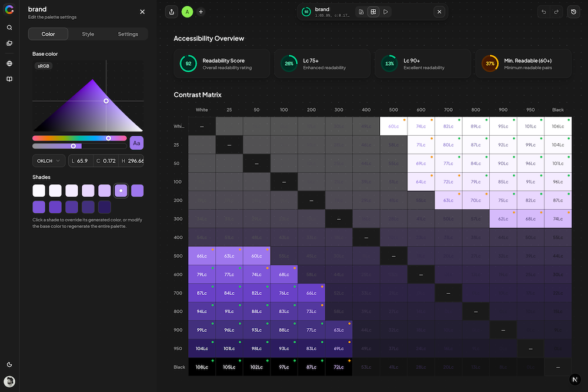Viewport: 588px width, 392px height.
Task: Open the history clock icon
Action: pos(574,12)
